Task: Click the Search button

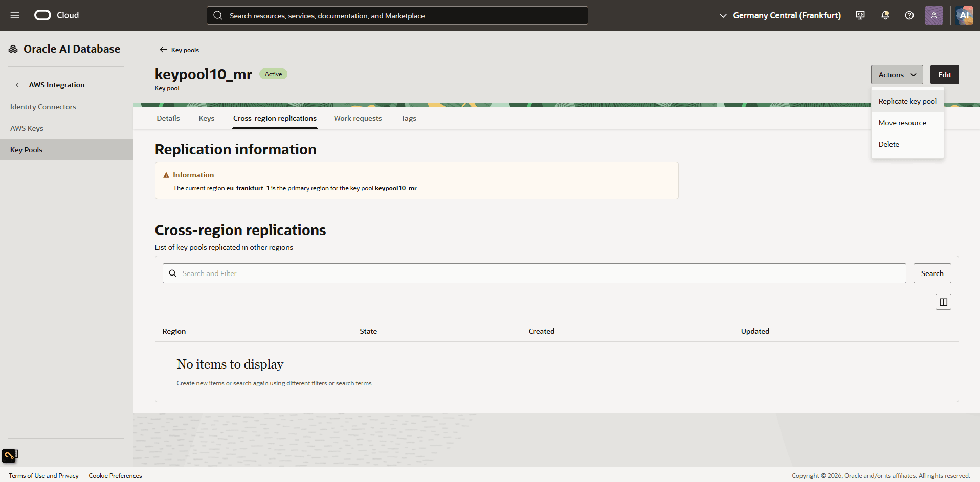Action: (x=932, y=273)
